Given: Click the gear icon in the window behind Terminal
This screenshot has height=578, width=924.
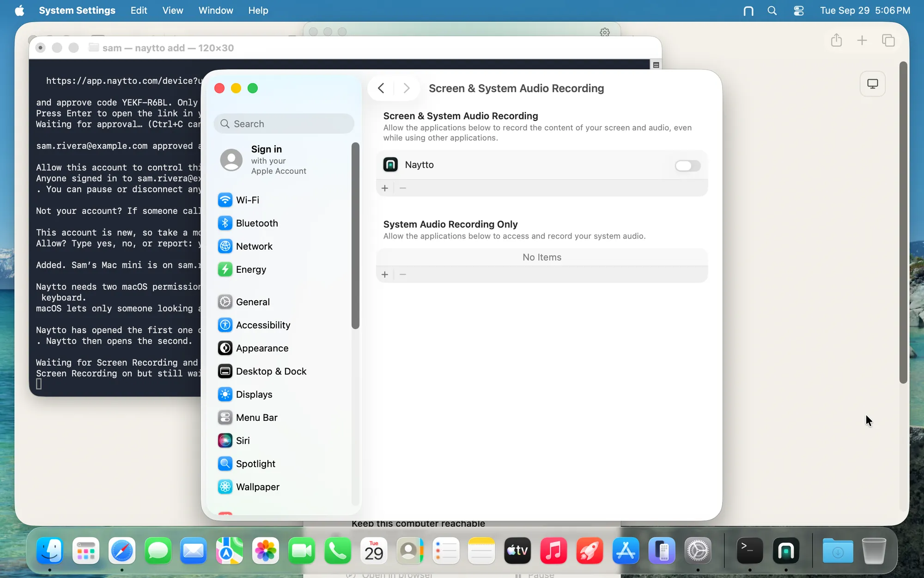Looking at the screenshot, I should 605,32.
